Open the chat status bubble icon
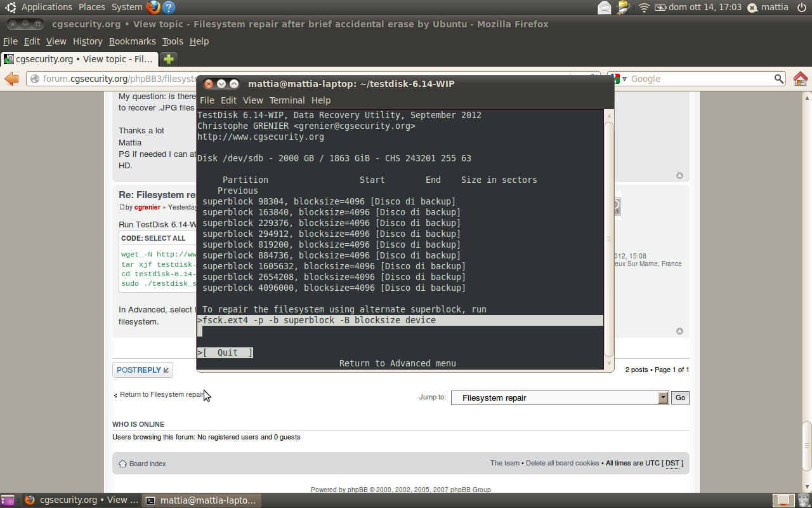Screen dimensions: 812x508 (752, 8)
